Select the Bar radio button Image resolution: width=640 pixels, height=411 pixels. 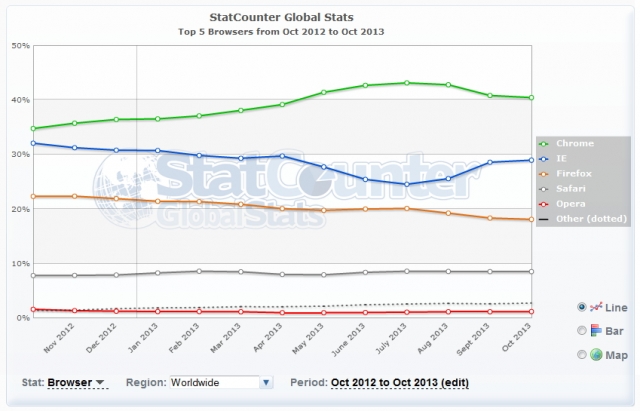click(x=581, y=331)
